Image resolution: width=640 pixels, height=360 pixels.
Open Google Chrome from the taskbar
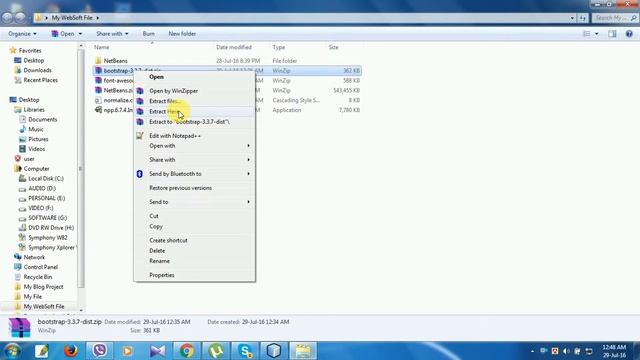pos(187,351)
